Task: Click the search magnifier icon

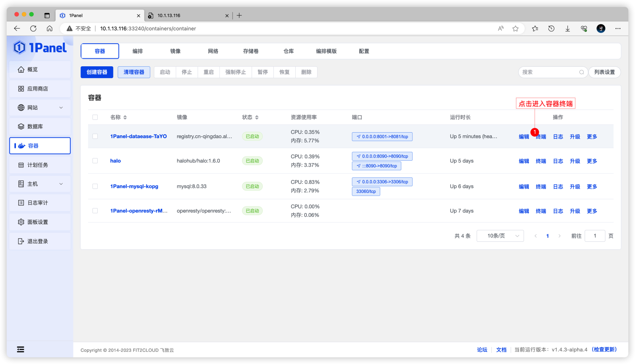Action: (x=581, y=72)
